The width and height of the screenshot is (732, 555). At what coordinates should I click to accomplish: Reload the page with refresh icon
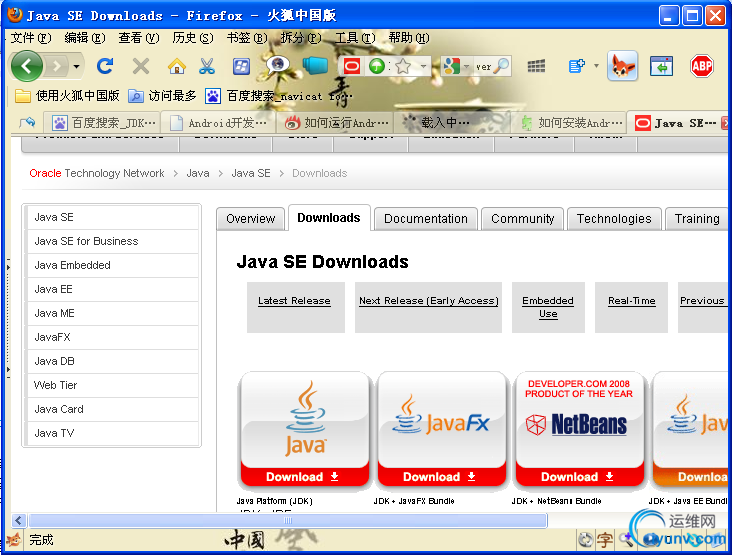[x=105, y=66]
